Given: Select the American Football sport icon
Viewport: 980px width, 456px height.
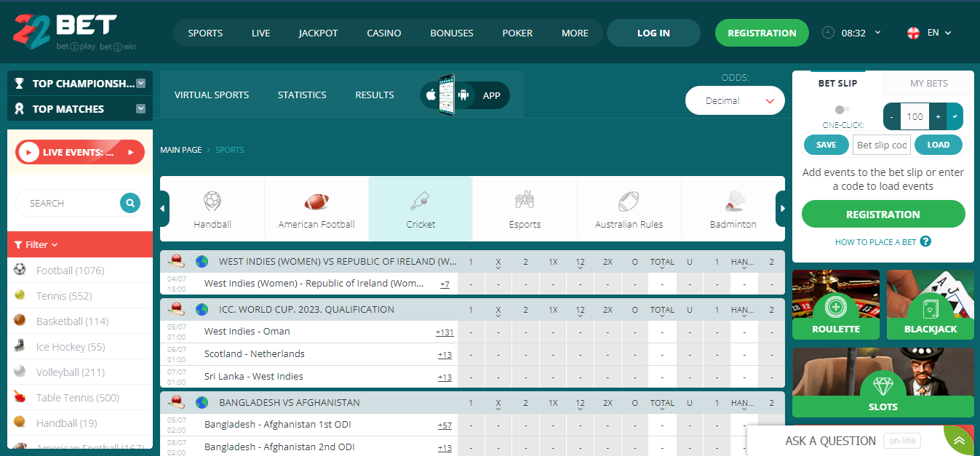Looking at the screenshot, I should pos(316,201).
